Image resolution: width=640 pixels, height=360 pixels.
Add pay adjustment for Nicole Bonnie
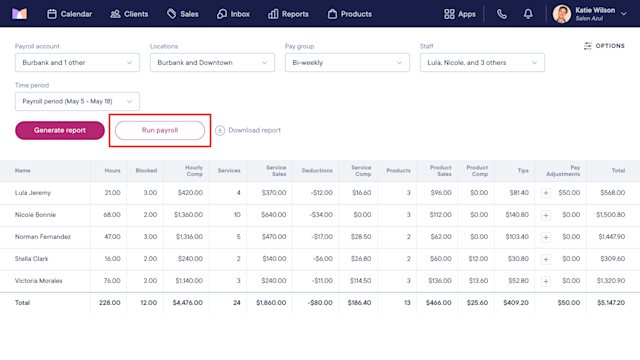546,215
